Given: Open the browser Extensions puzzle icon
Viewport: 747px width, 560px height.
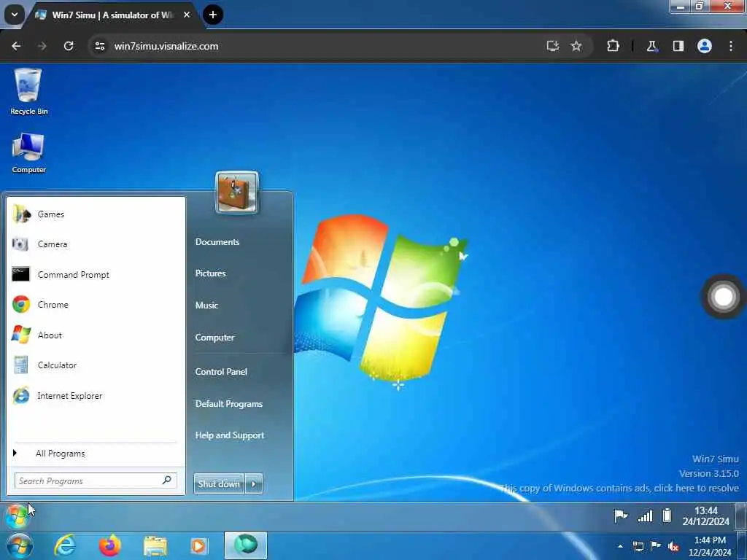Looking at the screenshot, I should (613, 46).
